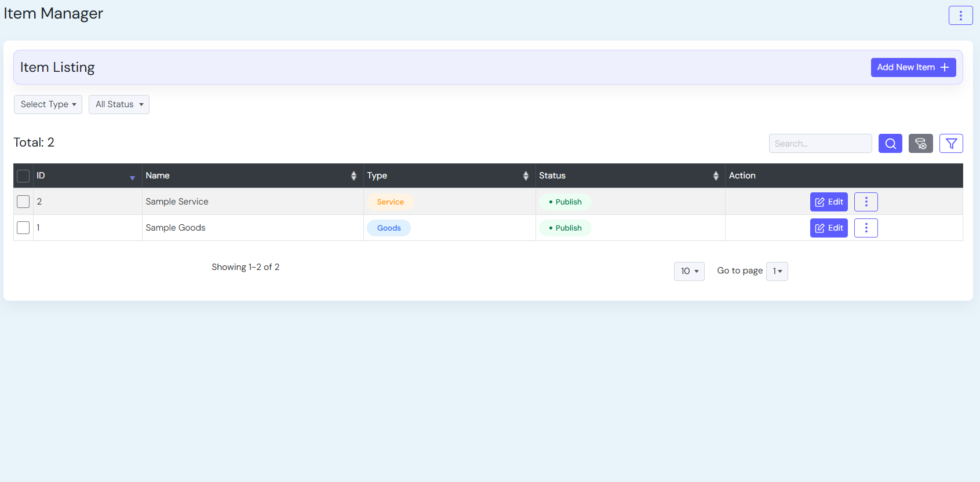980x482 pixels.
Task: Click the Add New Item button
Action: tap(913, 67)
